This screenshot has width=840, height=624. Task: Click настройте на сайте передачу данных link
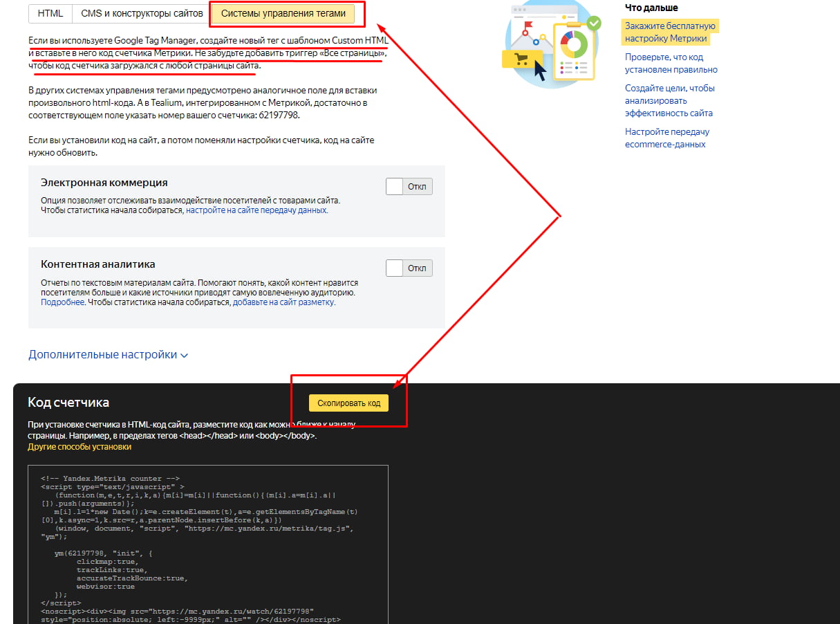[256, 210]
